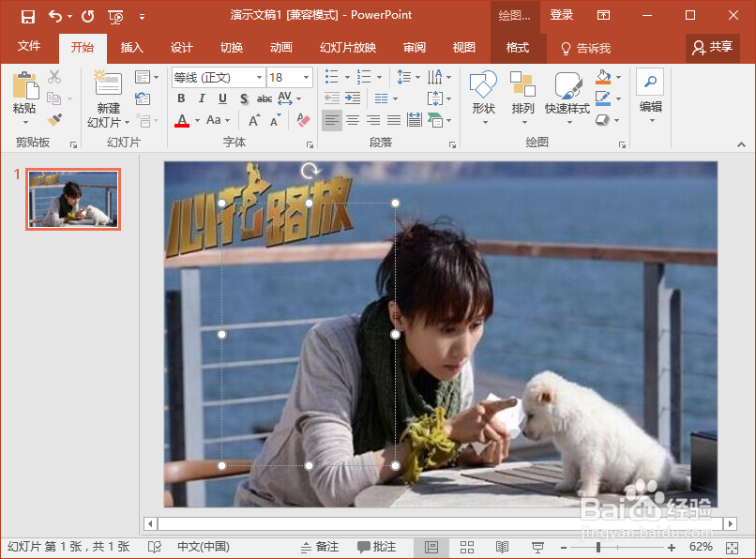Viewport: 756px width, 559px height.
Task: Click 共享 (Share) button
Action: click(x=713, y=47)
